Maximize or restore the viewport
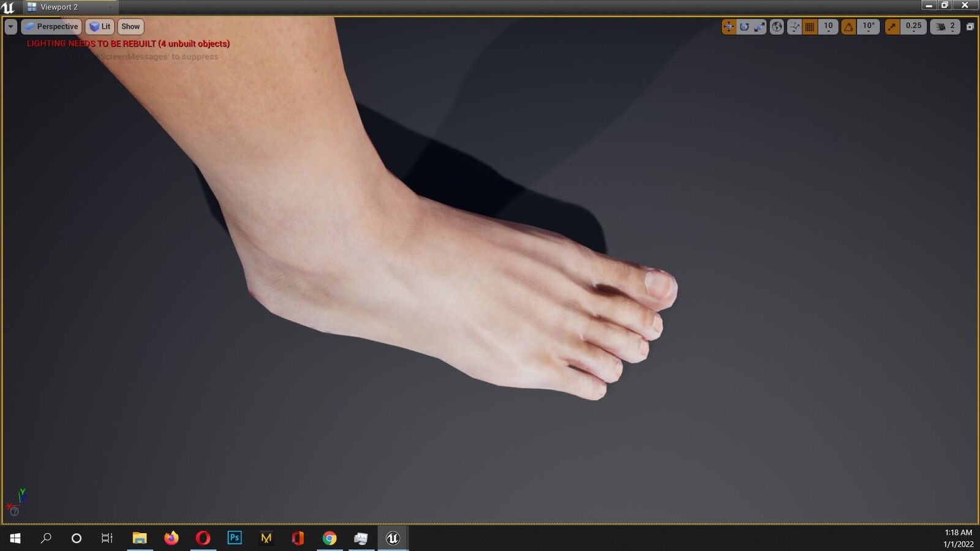The image size is (980, 551). coord(970,26)
